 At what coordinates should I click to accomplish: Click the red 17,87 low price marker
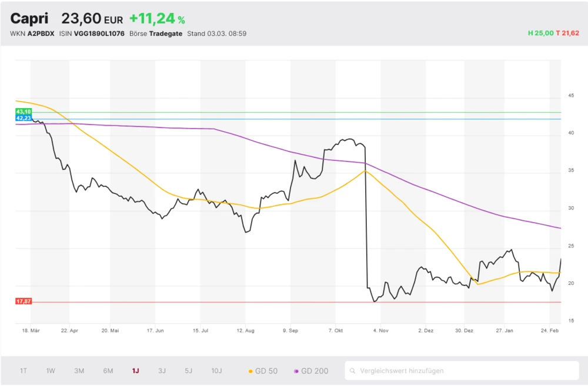[24, 301]
